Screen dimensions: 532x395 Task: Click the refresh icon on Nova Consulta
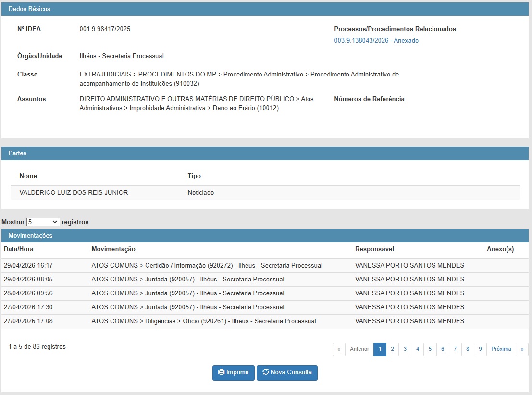(x=266, y=372)
